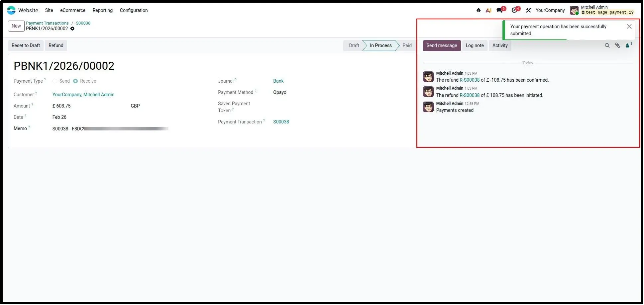This screenshot has height=305, width=644.
Task: Open the eCommerce menu
Action: tap(73, 10)
